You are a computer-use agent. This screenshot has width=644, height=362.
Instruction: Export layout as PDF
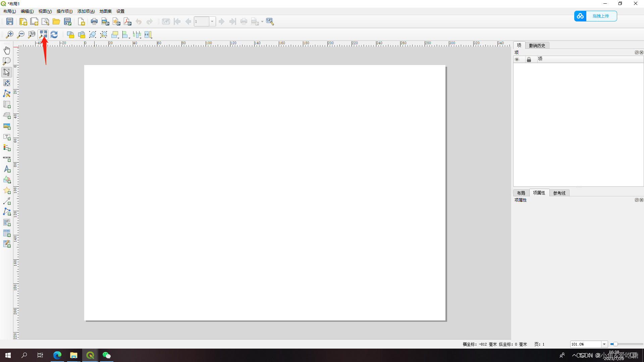127,22
